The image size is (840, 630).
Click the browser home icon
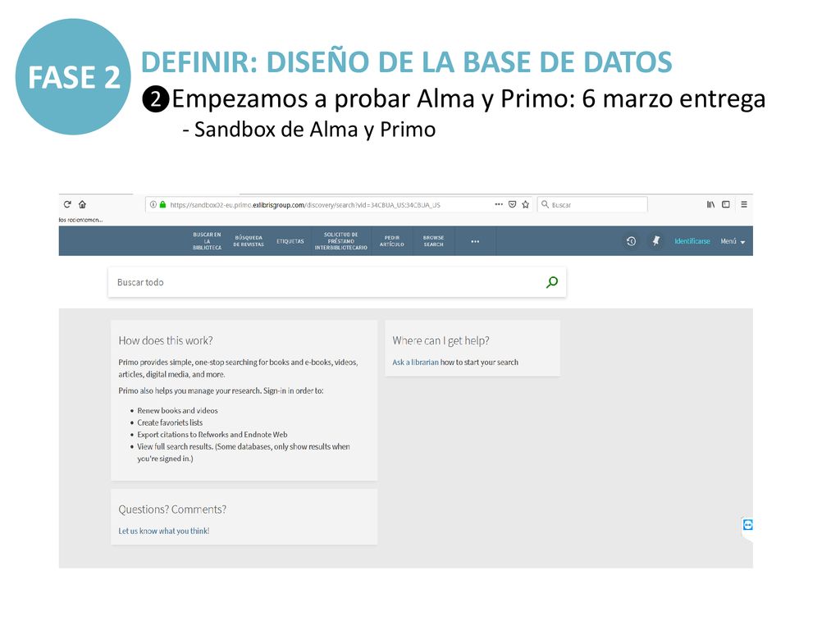[x=82, y=204]
